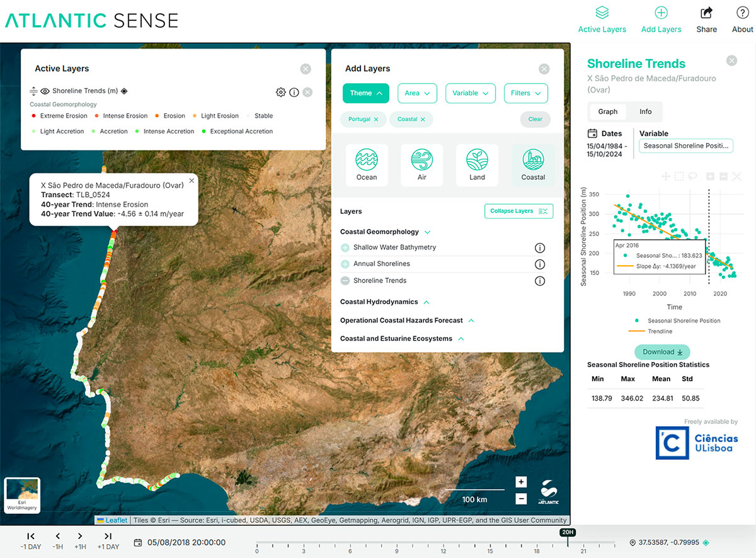Open Seasonal Shoreline Position variable selector
The height and width of the screenshot is (558, 756).
(686, 146)
